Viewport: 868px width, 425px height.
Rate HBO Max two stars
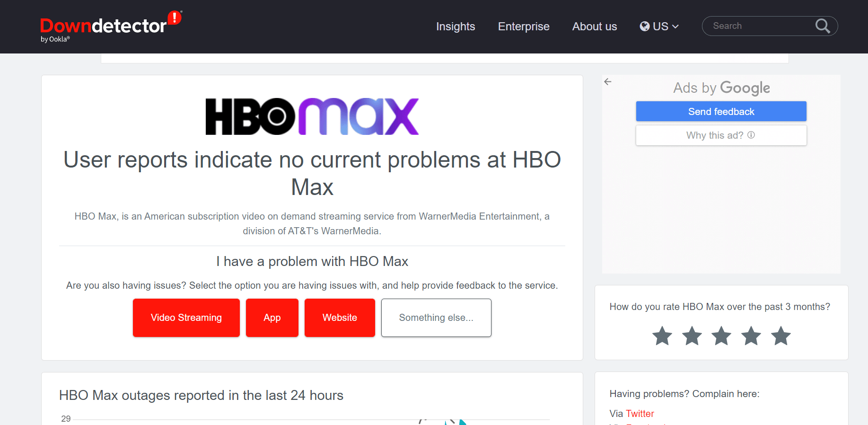tap(692, 336)
